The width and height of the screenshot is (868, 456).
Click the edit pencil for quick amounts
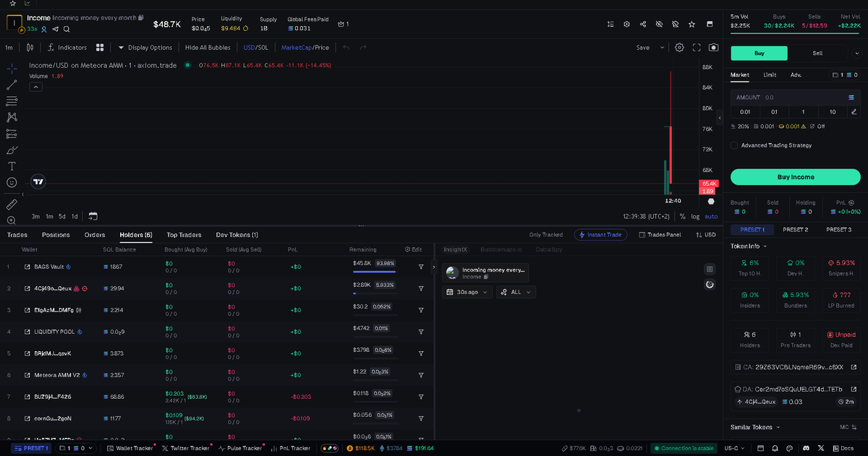coord(854,111)
